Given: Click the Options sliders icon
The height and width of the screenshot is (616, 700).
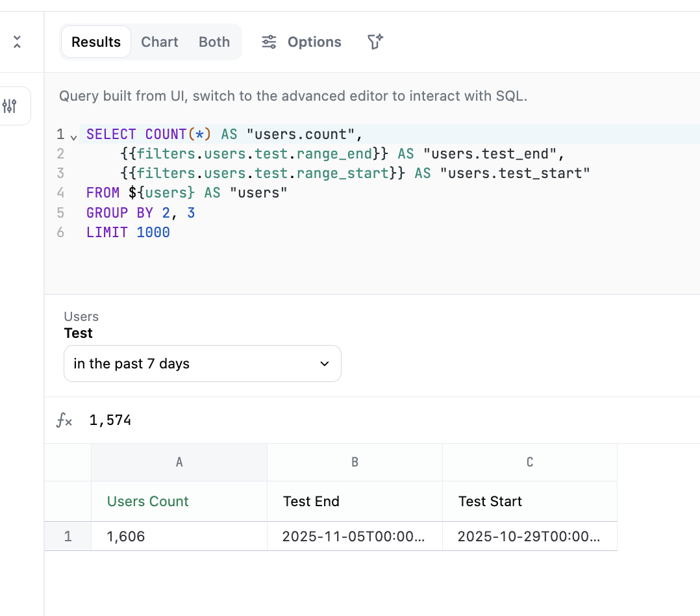Looking at the screenshot, I should [269, 42].
